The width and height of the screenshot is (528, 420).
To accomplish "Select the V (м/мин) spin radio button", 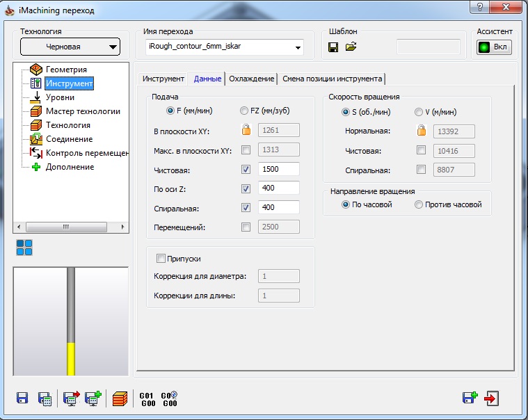I will coord(418,112).
